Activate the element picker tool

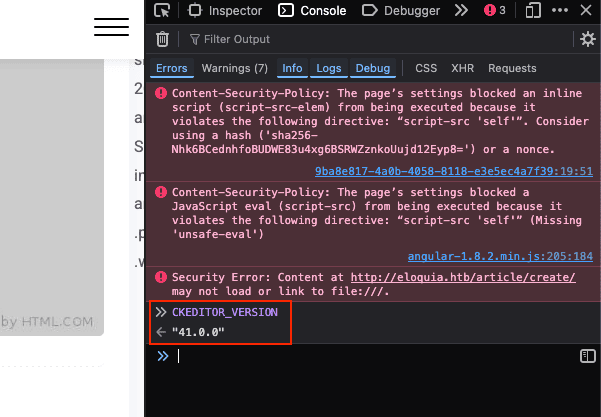(162, 10)
